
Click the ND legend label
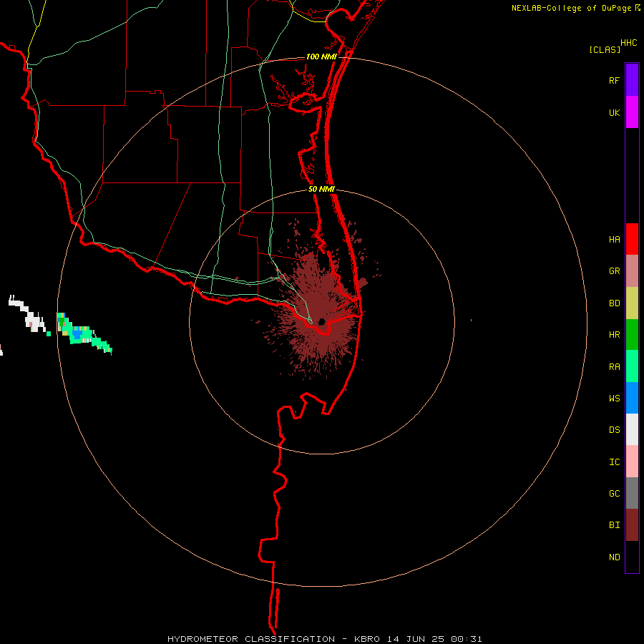point(614,557)
